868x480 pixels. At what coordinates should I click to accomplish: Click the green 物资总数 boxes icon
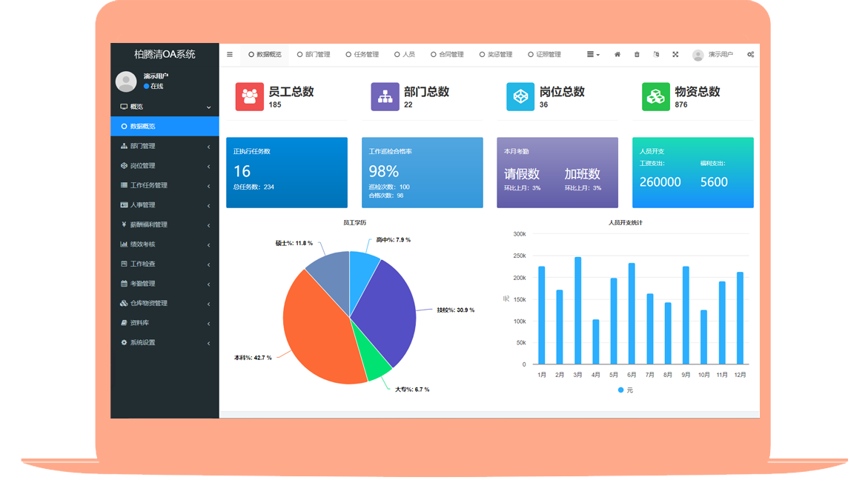point(656,97)
